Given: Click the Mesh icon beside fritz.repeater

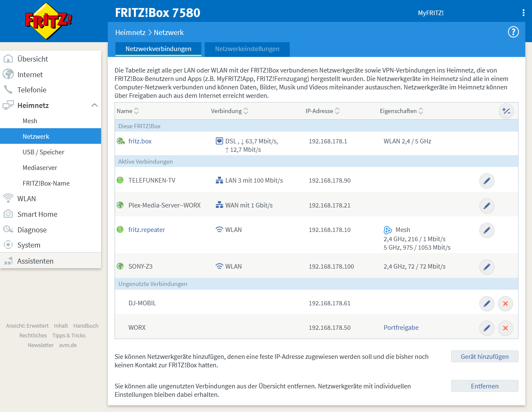Looking at the screenshot, I should click(387, 230).
